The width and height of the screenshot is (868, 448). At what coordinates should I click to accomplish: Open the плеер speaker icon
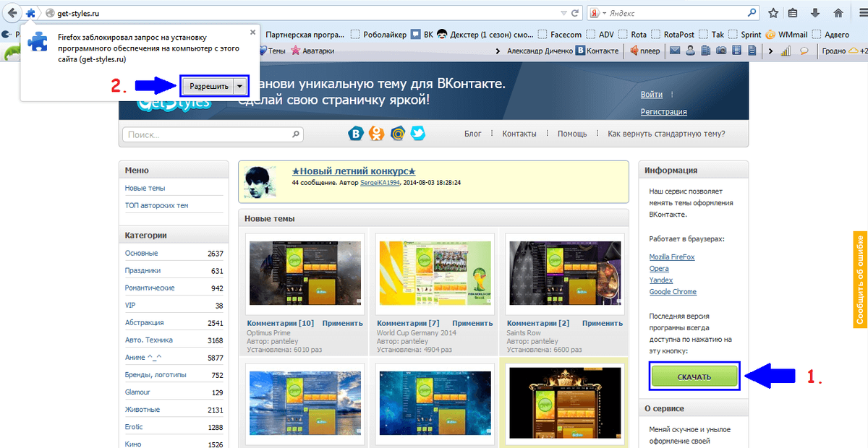coord(634,51)
